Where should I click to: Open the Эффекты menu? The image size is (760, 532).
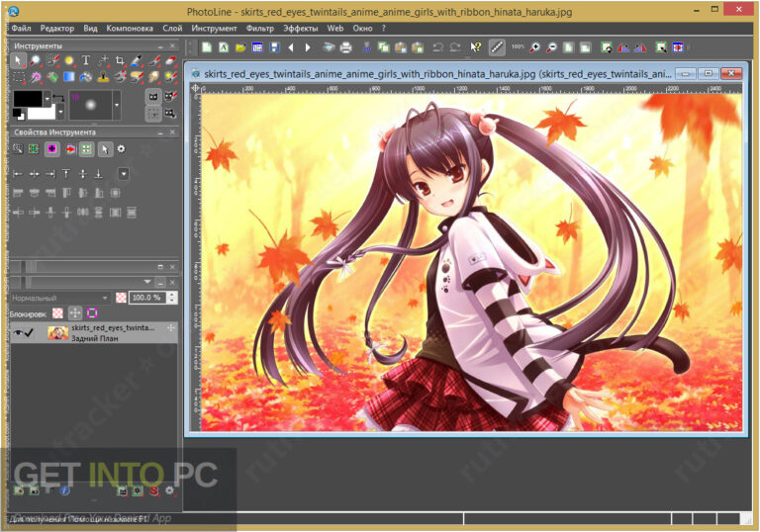coord(301,28)
